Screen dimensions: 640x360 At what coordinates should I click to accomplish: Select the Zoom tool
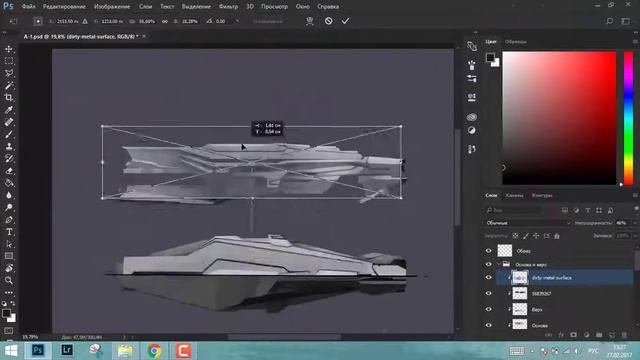pos(9,281)
